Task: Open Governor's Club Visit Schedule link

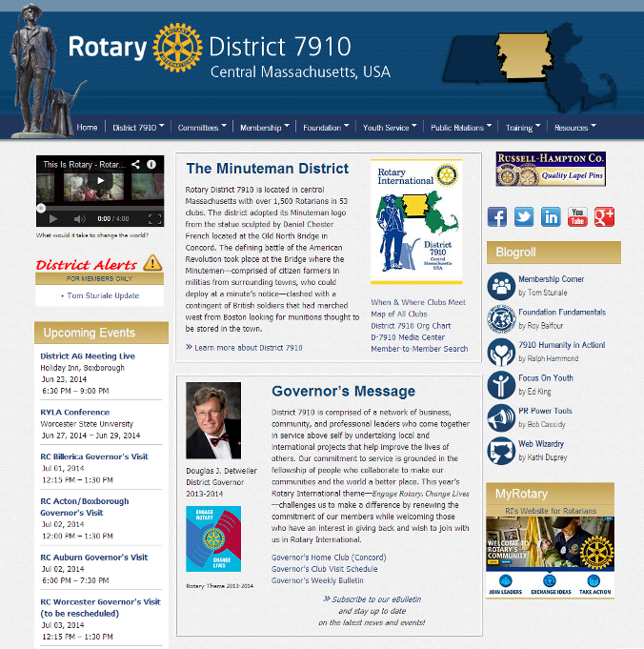Action: coord(325,569)
